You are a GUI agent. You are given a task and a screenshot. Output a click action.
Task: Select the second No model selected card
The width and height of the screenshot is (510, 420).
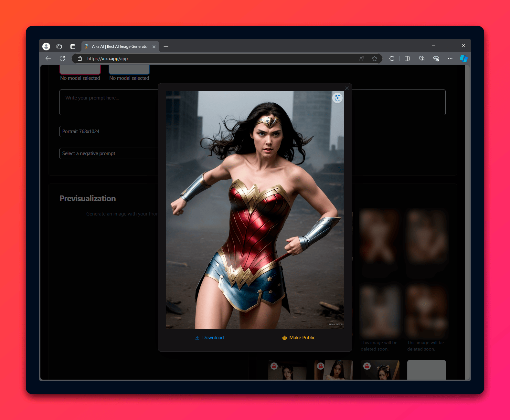pos(129,73)
